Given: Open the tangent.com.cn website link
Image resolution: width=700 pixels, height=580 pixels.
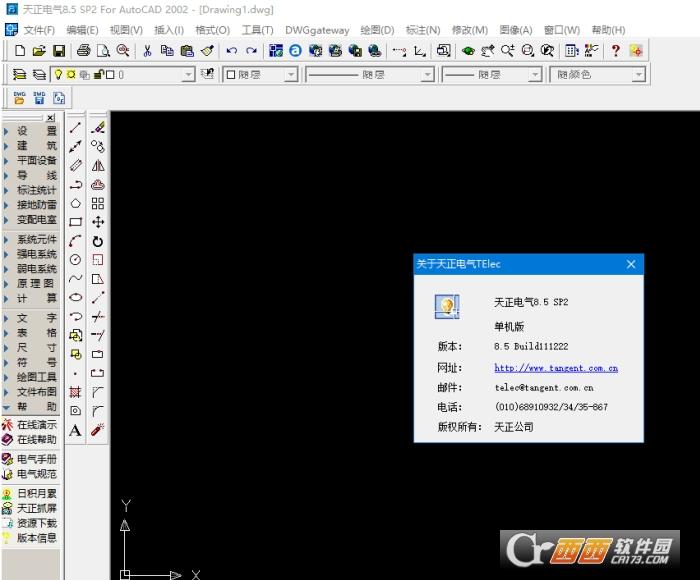Looking at the screenshot, I should [556, 368].
